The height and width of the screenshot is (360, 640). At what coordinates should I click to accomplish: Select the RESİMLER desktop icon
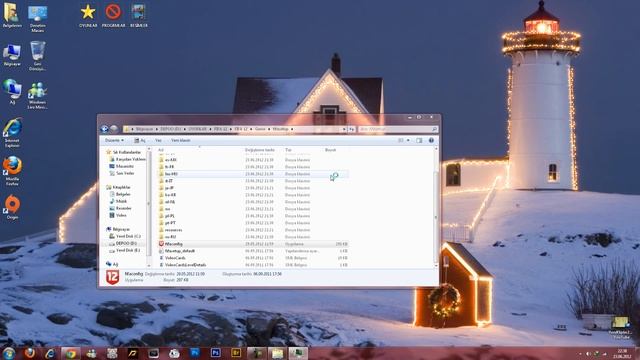(x=138, y=16)
